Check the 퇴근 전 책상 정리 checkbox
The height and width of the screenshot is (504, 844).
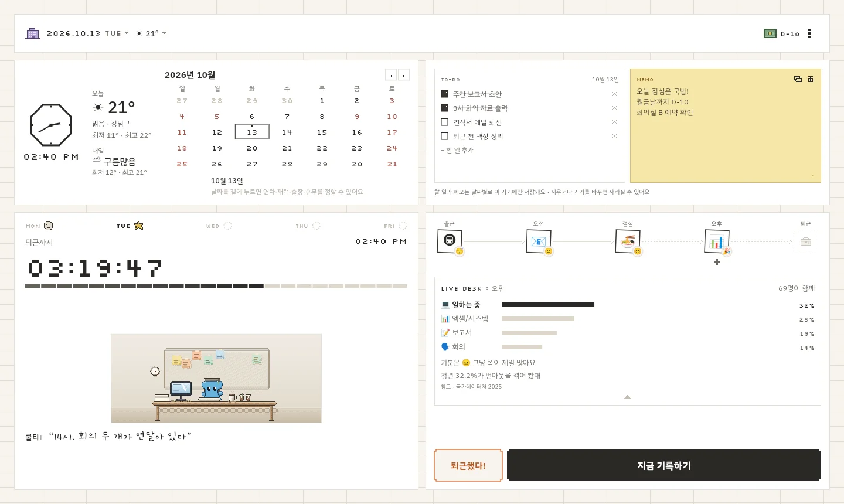pyautogui.click(x=444, y=136)
